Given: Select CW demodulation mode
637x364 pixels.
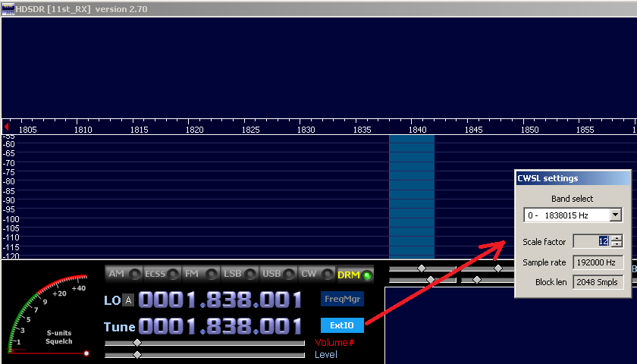Looking at the screenshot, I should tap(317, 274).
